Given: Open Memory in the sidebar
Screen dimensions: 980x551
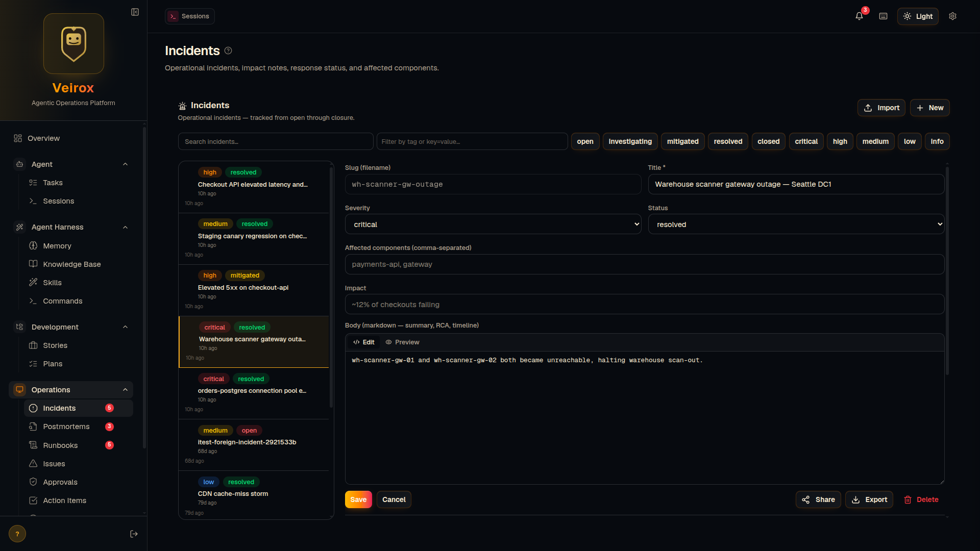Looking at the screenshot, I should 78,246.
